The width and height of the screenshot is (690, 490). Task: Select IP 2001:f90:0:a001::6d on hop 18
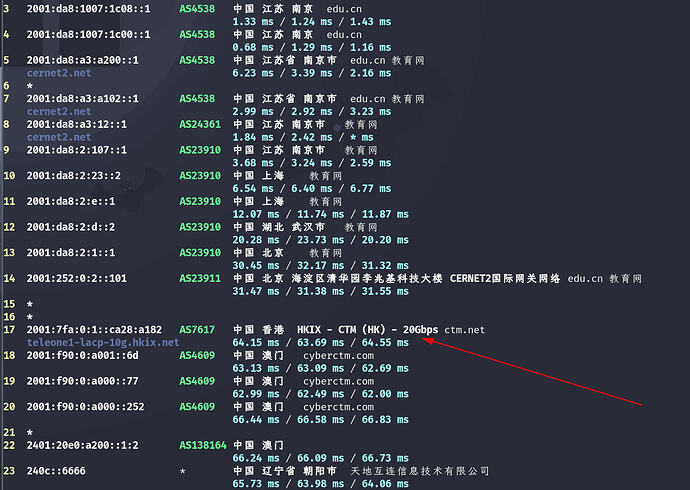tap(82, 355)
